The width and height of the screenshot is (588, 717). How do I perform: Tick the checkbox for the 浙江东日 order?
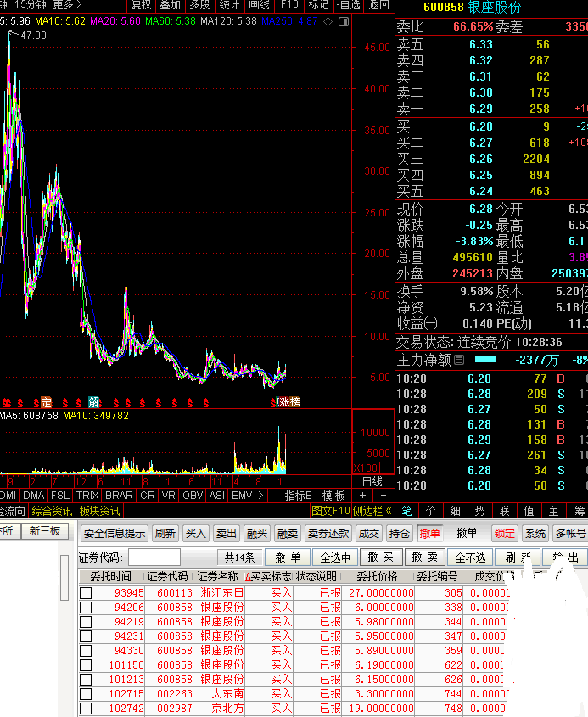click(86, 593)
